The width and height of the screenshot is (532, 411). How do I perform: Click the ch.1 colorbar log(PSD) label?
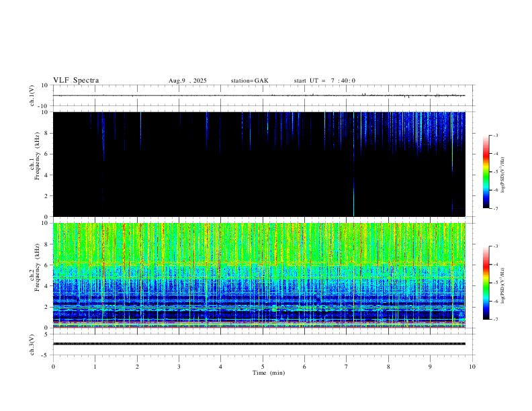(503, 175)
